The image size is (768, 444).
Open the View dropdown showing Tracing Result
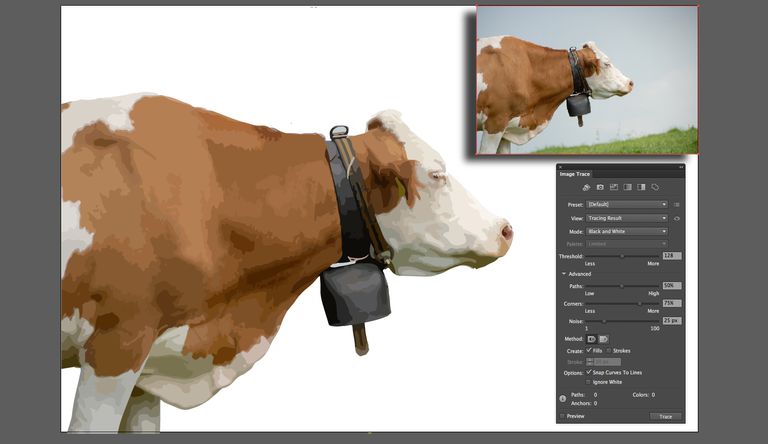pyautogui.click(x=627, y=218)
